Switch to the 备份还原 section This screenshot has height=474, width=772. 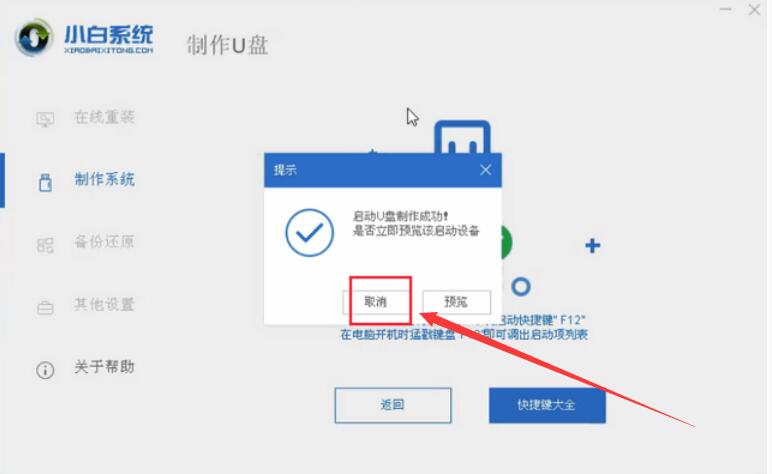tap(104, 242)
